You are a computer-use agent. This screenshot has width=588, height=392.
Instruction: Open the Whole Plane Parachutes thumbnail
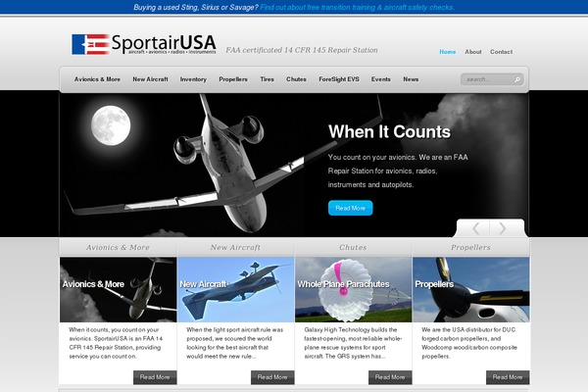coord(353,290)
